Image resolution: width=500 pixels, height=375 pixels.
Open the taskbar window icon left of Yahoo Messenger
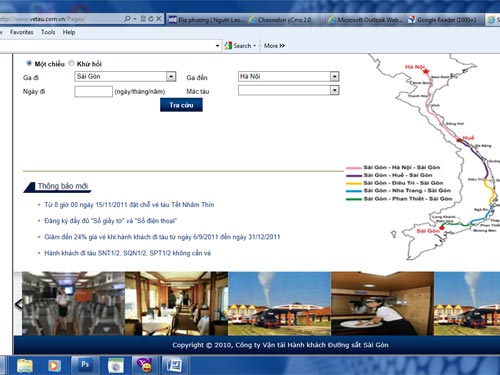pyautogui.click(x=115, y=366)
